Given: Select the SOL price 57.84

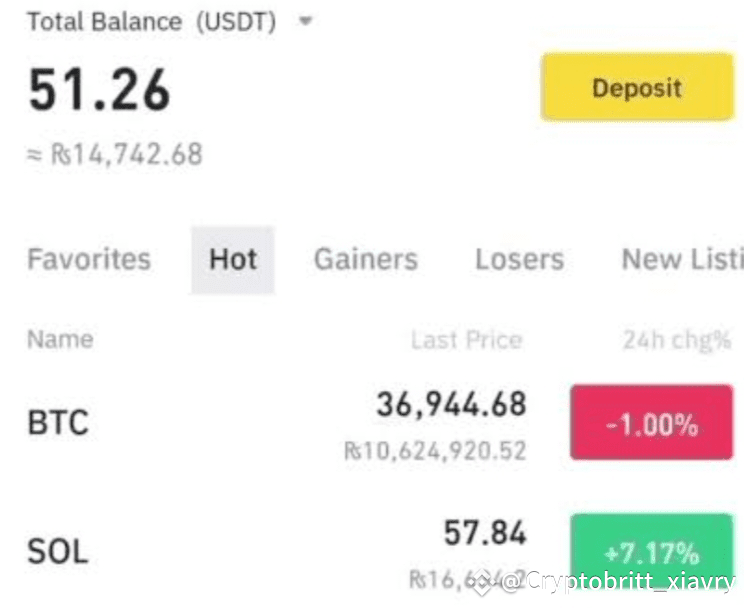Looking at the screenshot, I should [x=485, y=532].
